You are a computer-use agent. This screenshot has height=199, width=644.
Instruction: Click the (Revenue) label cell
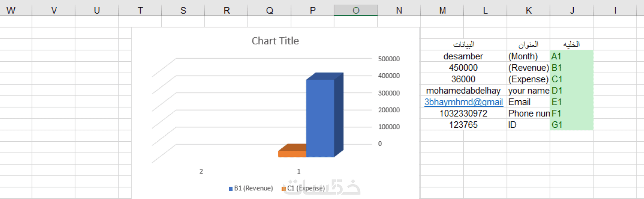528,68
